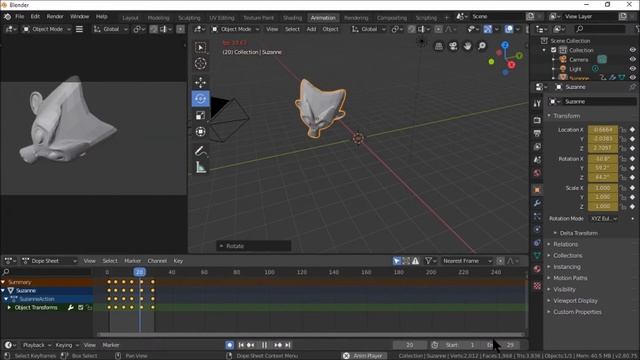This screenshot has height=360, width=640.
Task: Open the Tool properties tab
Action: coord(537,104)
